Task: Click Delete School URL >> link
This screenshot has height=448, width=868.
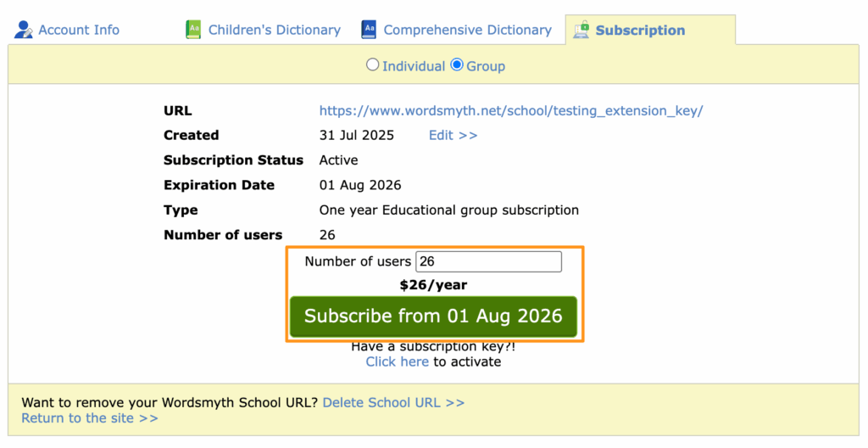Action: point(393,402)
